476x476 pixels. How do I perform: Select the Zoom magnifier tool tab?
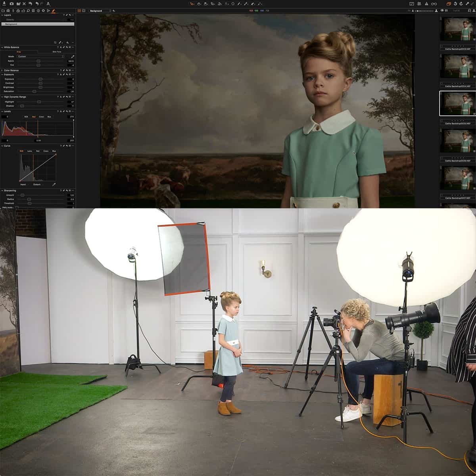coord(28,10)
